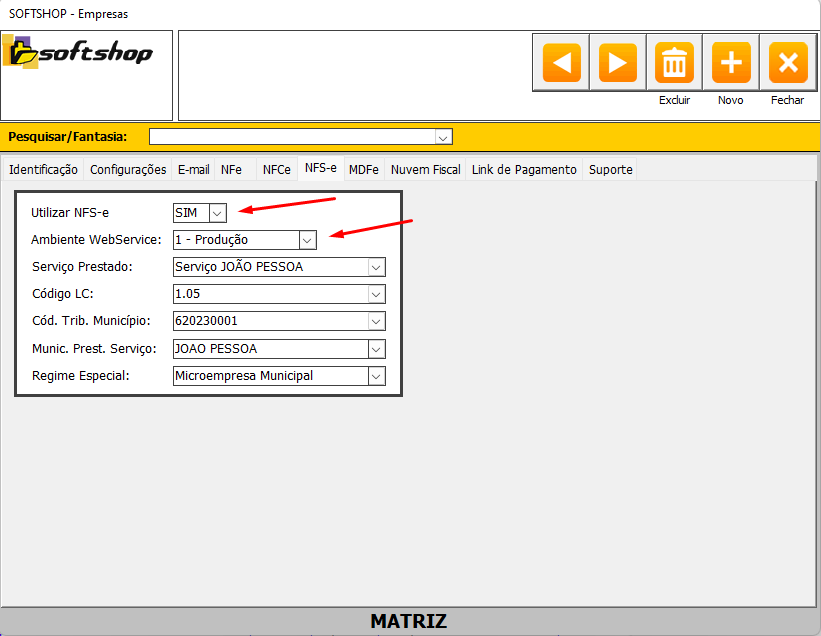
Task: Open the Utilizar NFS-e dropdown
Action: 217,212
